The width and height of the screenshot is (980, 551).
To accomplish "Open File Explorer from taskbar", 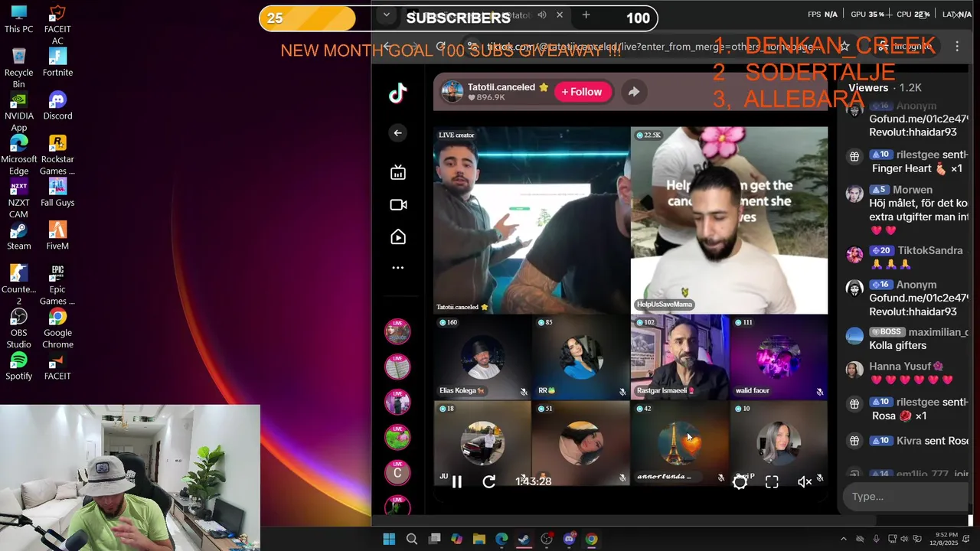I will point(479,540).
